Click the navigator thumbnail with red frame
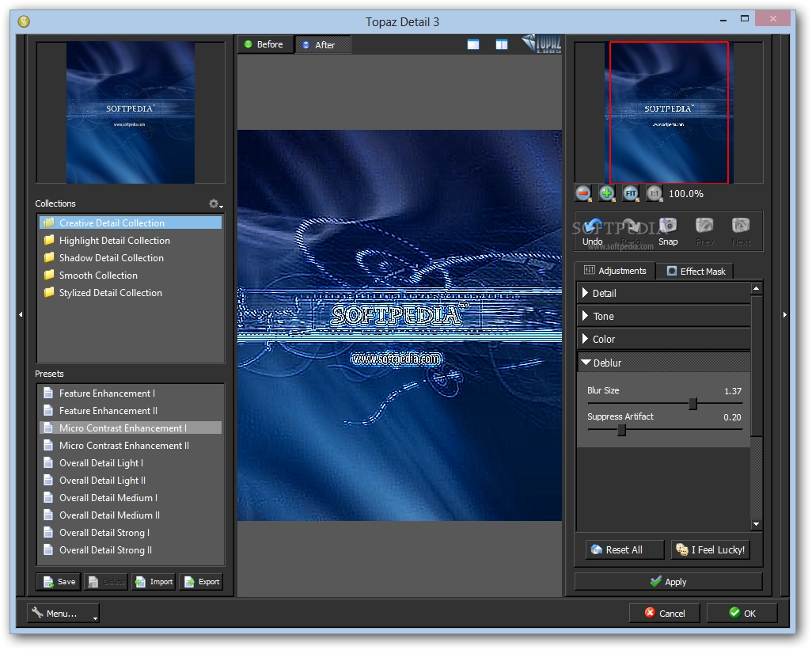The height and width of the screenshot is (650, 812). point(669,112)
